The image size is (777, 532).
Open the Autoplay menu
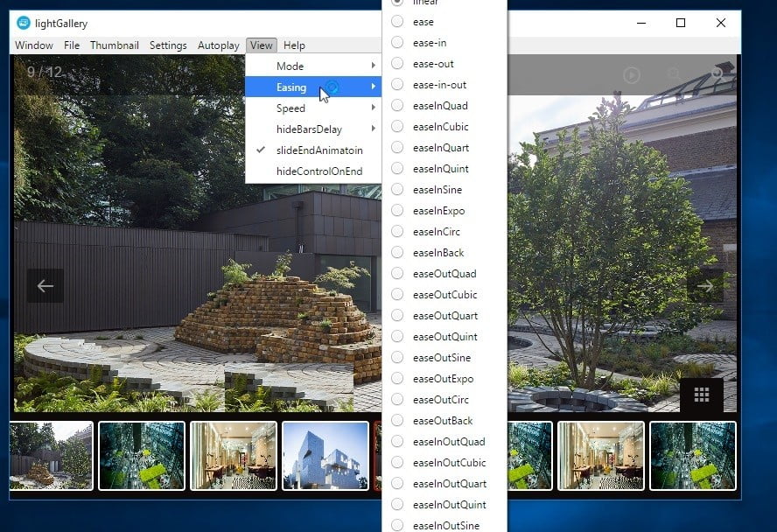click(219, 45)
